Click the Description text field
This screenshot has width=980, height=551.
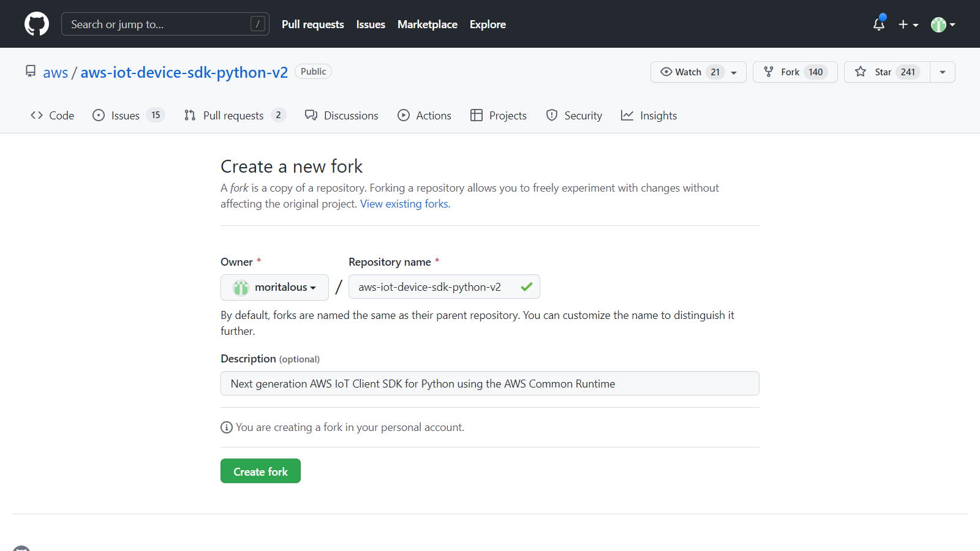[489, 383]
